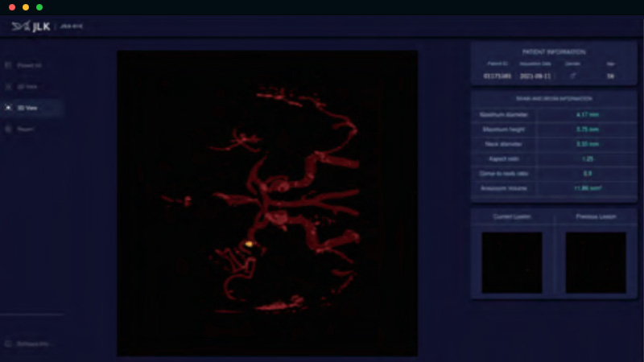The width and height of the screenshot is (644, 362).
Task: Select the Previous Lesion thumbnail
Action: point(595,263)
